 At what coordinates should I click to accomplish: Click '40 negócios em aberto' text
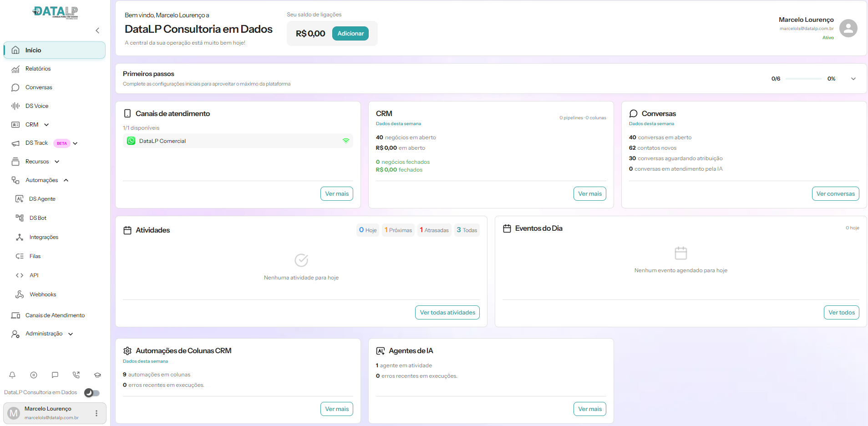(x=406, y=137)
